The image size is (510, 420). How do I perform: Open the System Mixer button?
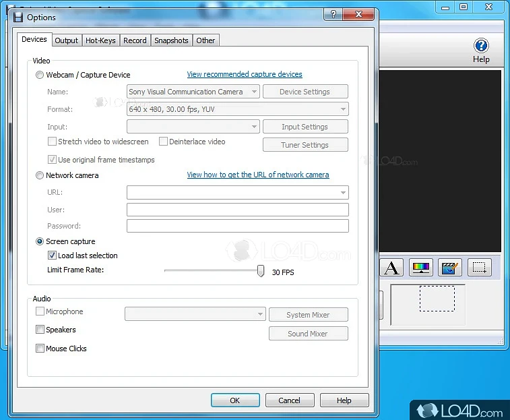coord(308,315)
